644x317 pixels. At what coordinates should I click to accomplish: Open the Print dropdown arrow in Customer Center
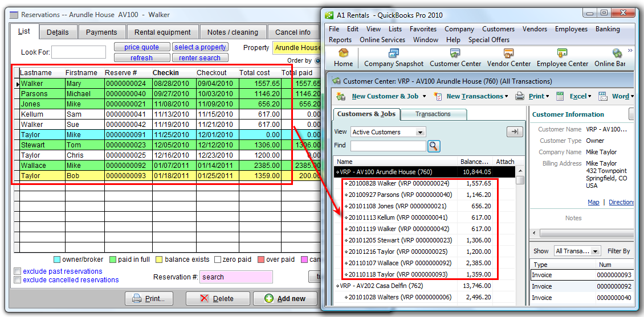[x=548, y=96]
